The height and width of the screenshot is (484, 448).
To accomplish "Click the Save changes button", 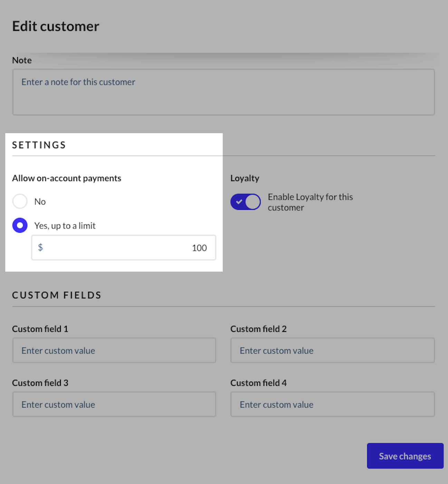I will (x=404, y=456).
